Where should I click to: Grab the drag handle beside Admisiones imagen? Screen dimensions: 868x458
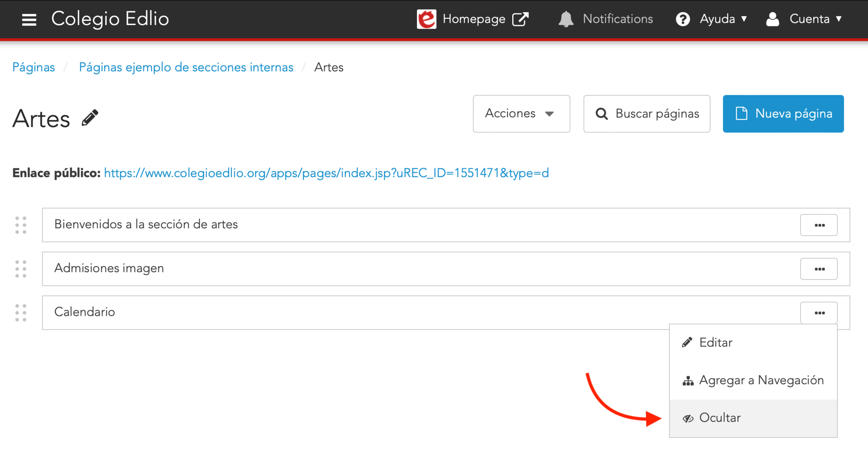(x=21, y=269)
